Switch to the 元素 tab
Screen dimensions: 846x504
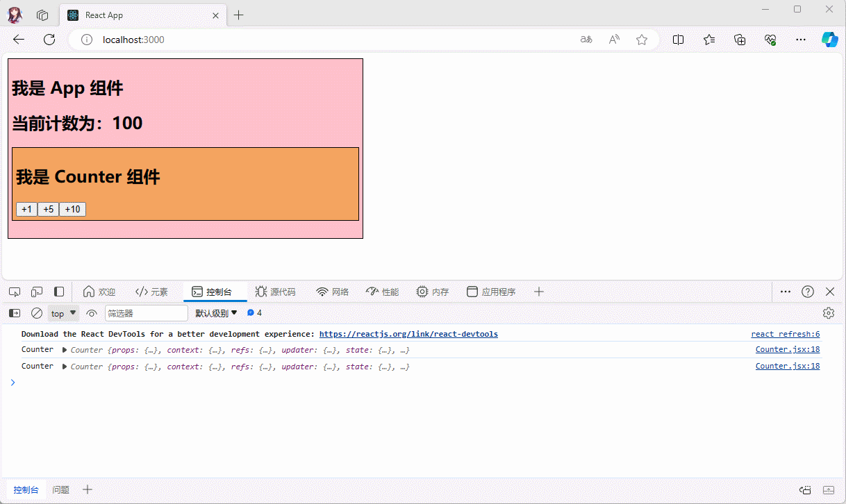pos(151,292)
